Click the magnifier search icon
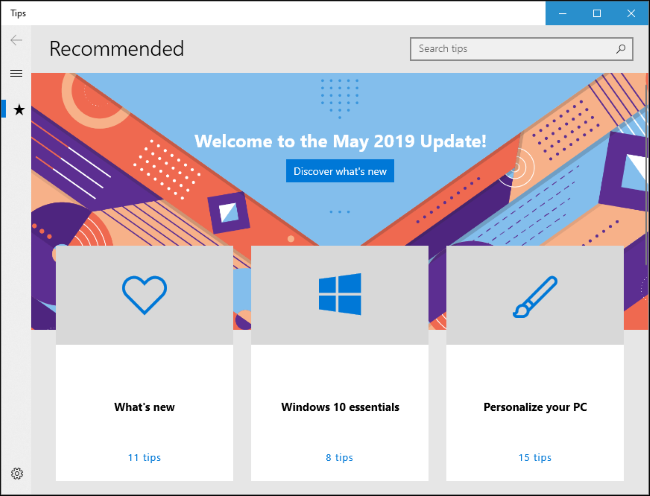The width and height of the screenshot is (650, 496). point(620,49)
